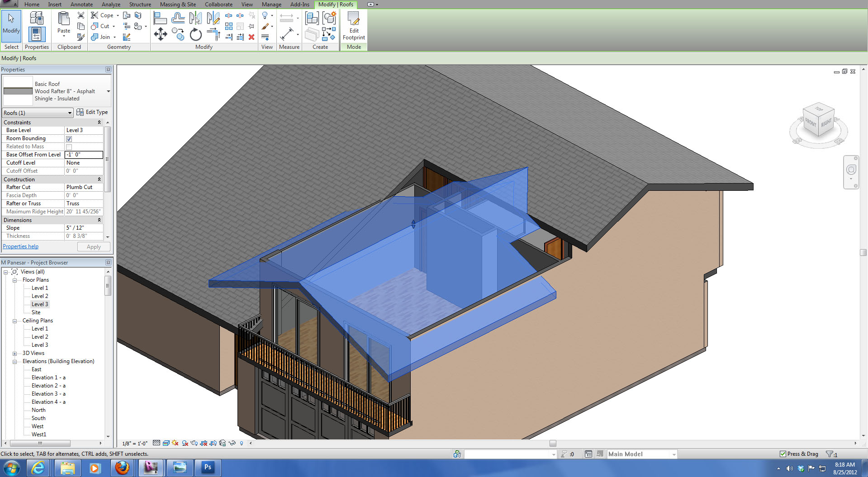The width and height of the screenshot is (868, 477).
Task: Click the Edit Type button
Action: (92, 112)
